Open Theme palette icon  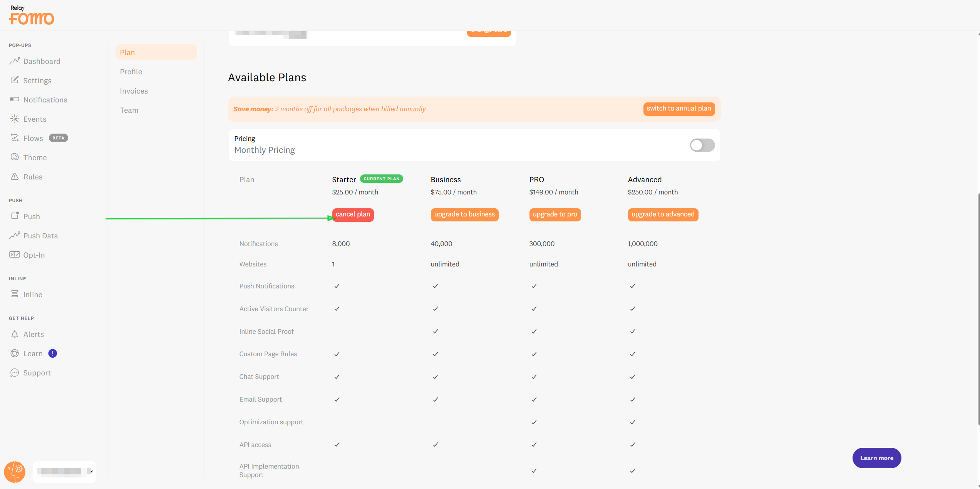tap(15, 157)
